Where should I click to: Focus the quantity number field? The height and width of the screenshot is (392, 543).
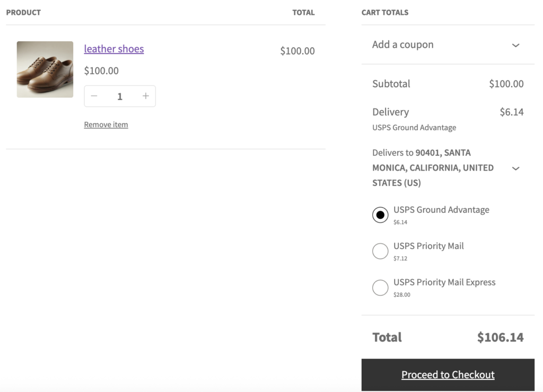coord(120,96)
